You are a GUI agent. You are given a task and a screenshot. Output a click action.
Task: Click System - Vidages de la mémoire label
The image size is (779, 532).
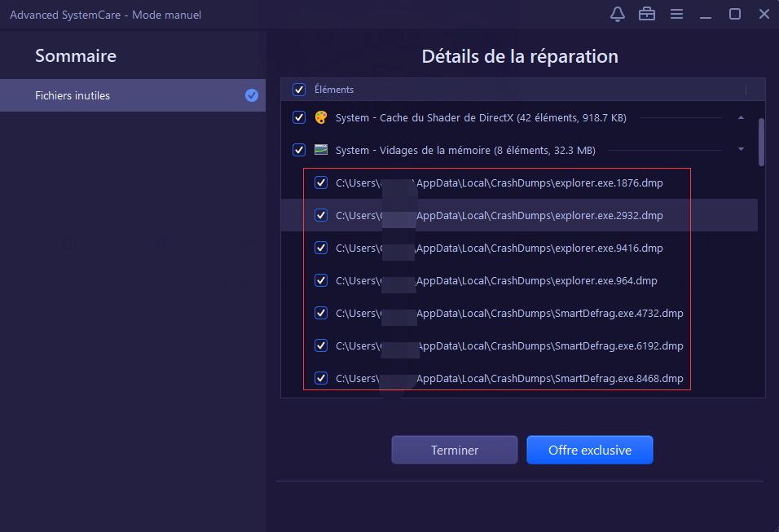click(465, 151)
